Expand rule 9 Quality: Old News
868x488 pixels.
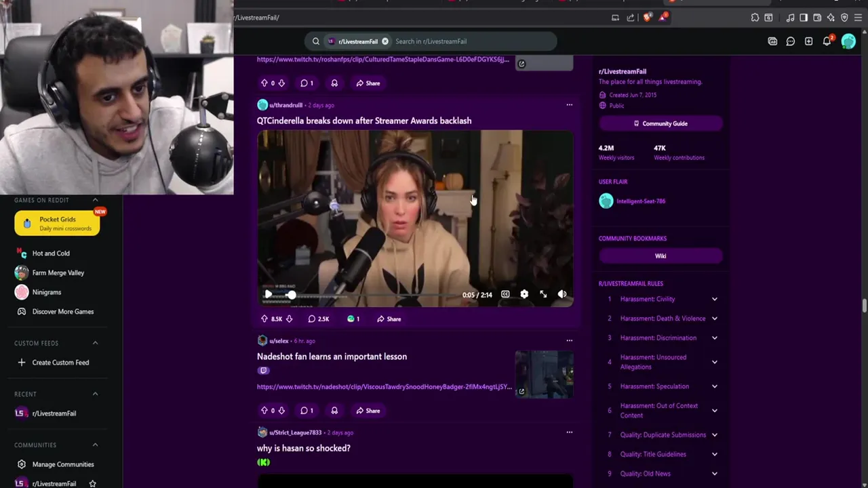click(714, 474)
